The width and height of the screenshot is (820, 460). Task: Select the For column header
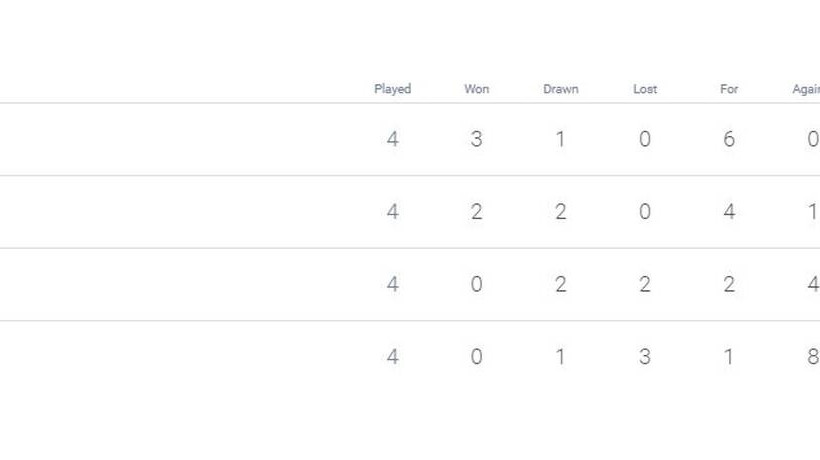pyautogui.click(x=729, y=89)
